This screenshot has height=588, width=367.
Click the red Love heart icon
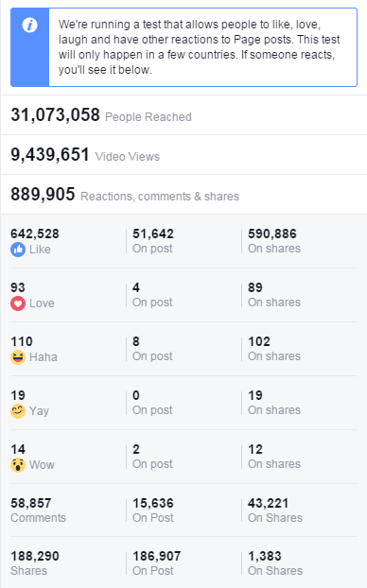tap(18, 303)
